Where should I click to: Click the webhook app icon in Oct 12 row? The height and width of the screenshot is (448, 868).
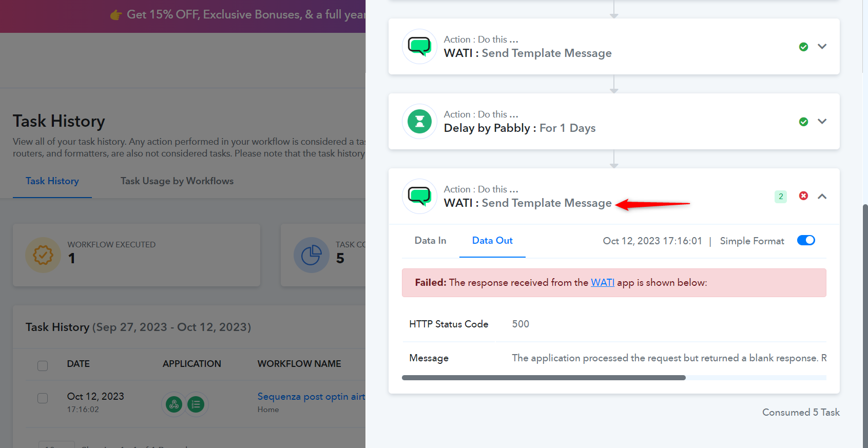click(x=174, y=404)
